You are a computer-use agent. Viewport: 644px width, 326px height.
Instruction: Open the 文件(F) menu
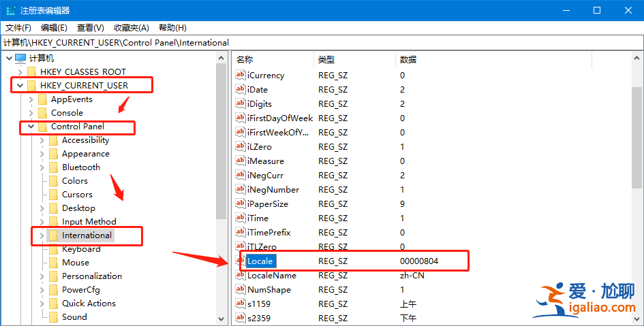[x=18, y=28]
